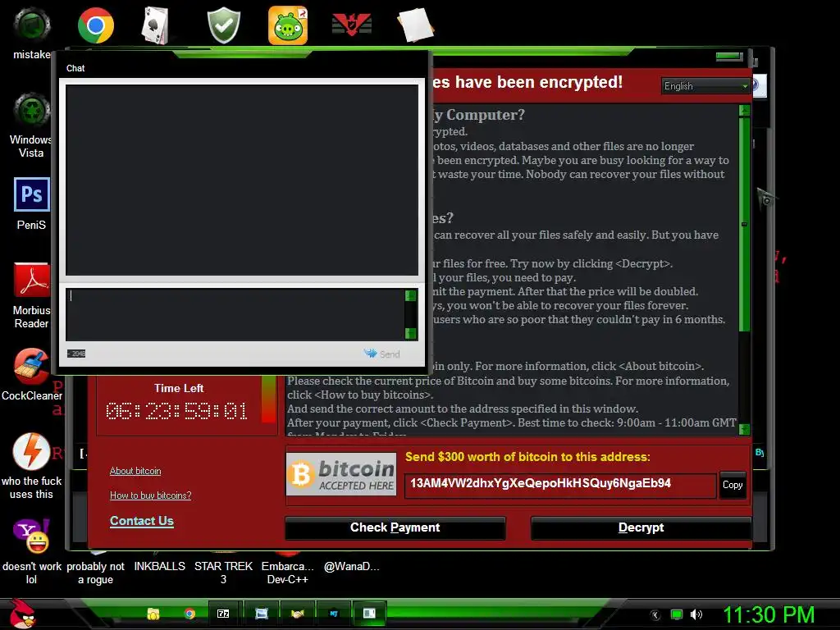Image resolution: width=840 pixels, height=630 pixels.
Task: Click the bitcoin address field
Action: coord(559,485)
